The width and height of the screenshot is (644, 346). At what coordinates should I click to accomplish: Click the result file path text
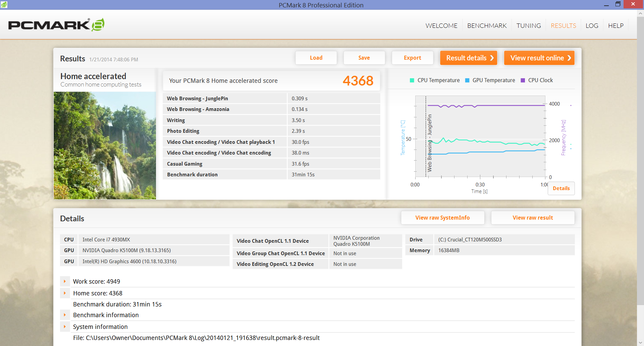196,338
